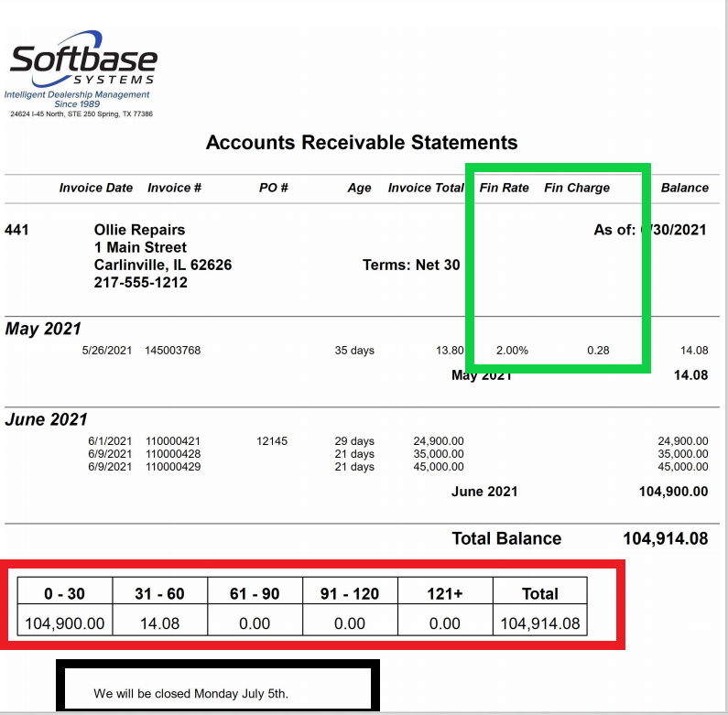This screenshot has width=728, height=715.
Task: Select the Invoice Date column header
Action: coord(96,188)
